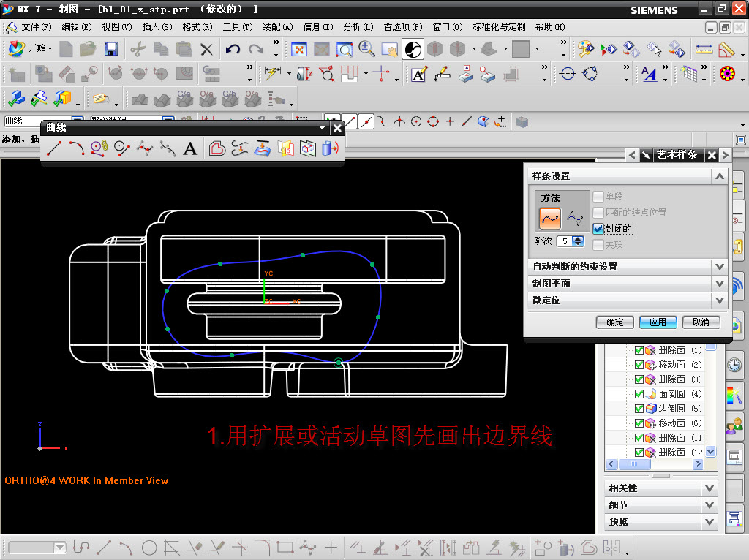Click the Undo arrow icon

[233, 49]
